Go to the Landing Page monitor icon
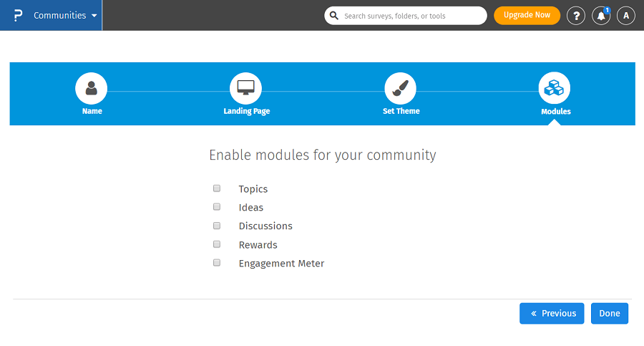644x346 pixels. pyautogui.click(x=246, y=88)
